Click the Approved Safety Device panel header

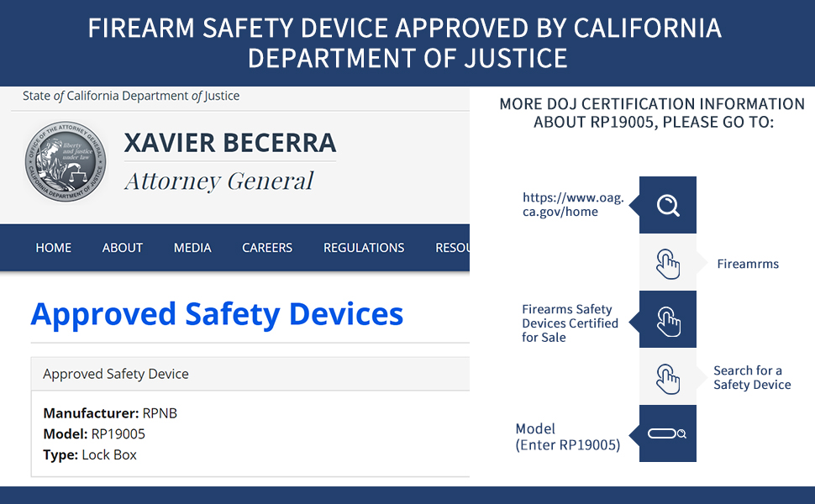(x=116, y=374)
